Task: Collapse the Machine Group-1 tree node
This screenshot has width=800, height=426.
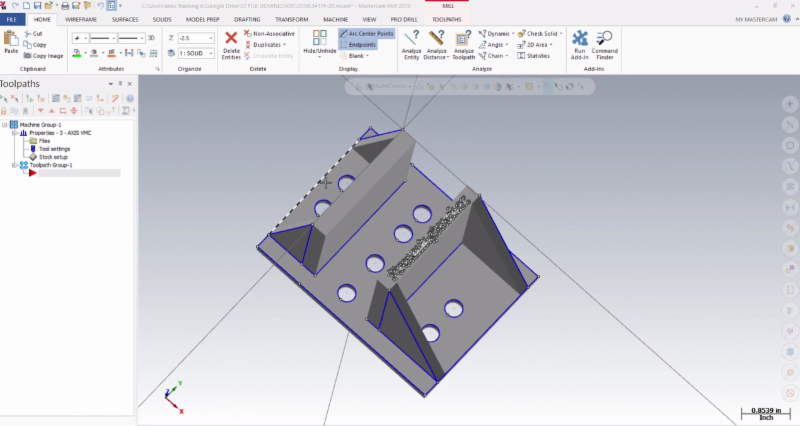Action: click(5, 125)
